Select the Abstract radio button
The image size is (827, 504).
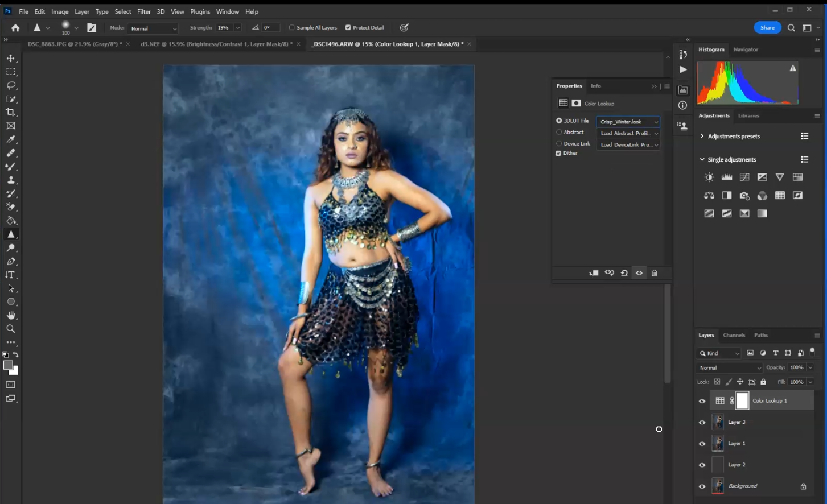[x=559, y=132]
